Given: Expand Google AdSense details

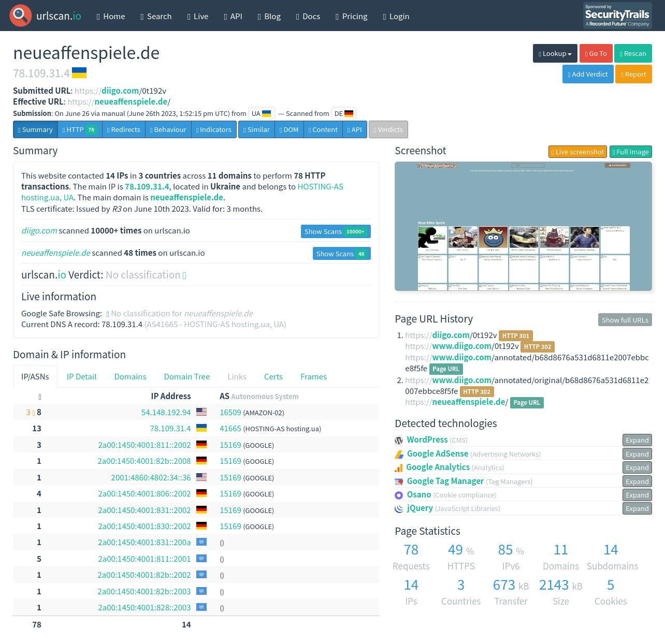Looking at the screenshot, I should point(637,454).
